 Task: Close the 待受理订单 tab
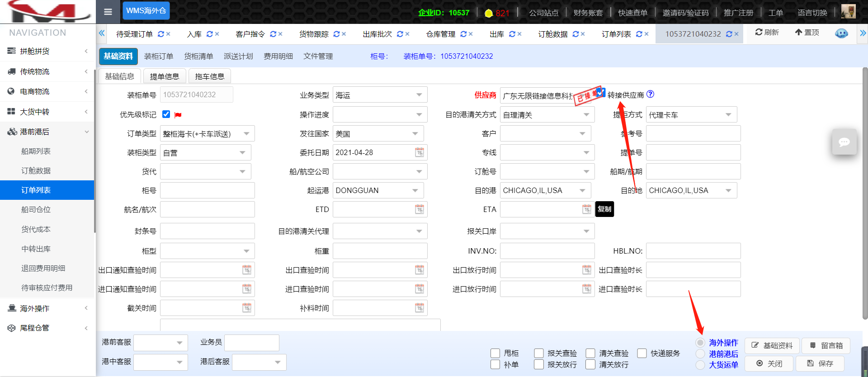pos(168,34)
